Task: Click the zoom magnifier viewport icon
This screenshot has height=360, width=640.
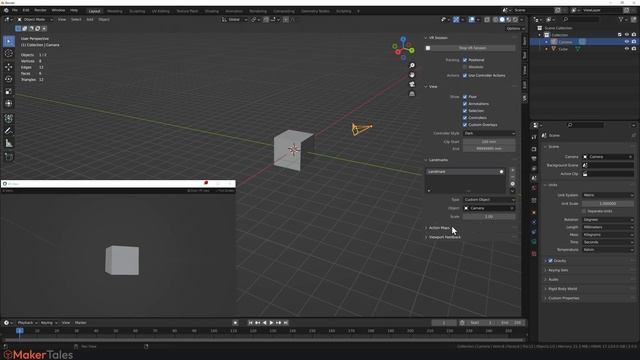Action: (x=412, y=66)
